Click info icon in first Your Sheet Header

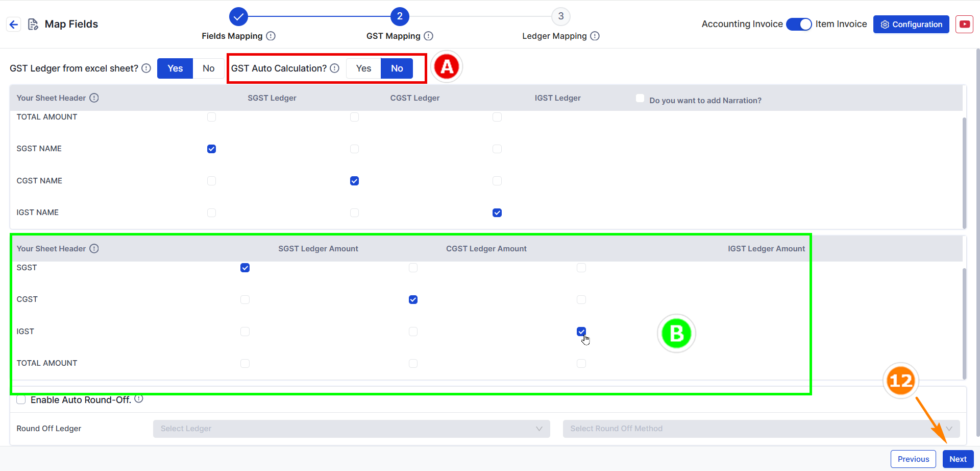(x=94, y=98)
